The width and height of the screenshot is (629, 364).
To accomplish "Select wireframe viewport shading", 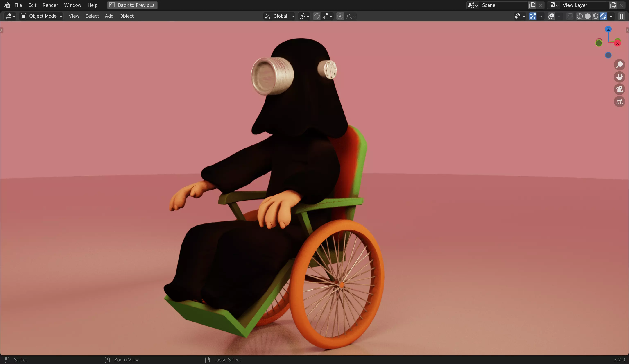I will tap(580, 16).
